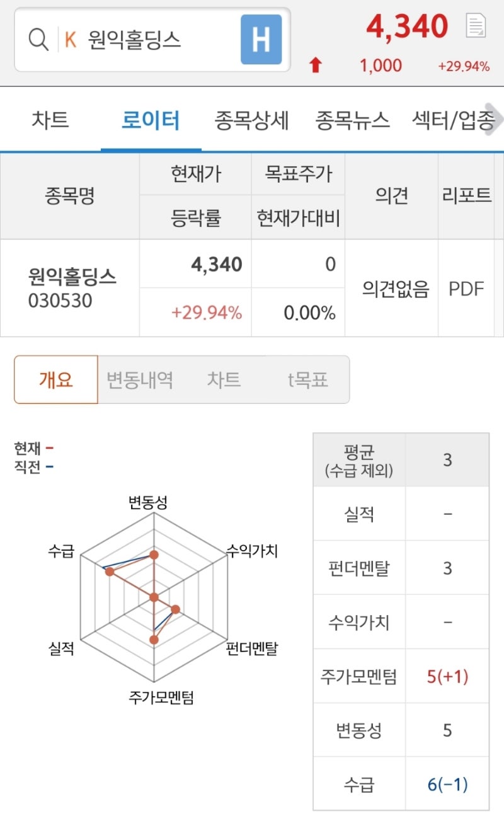Click the blue H button
Image resolution: width=504 pixels, height=828 pixels.
click(x=261, y=40)
